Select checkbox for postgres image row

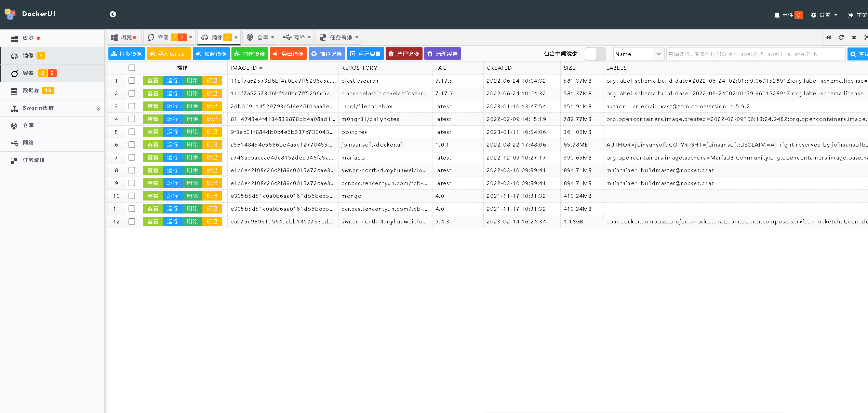pos(132,132)
